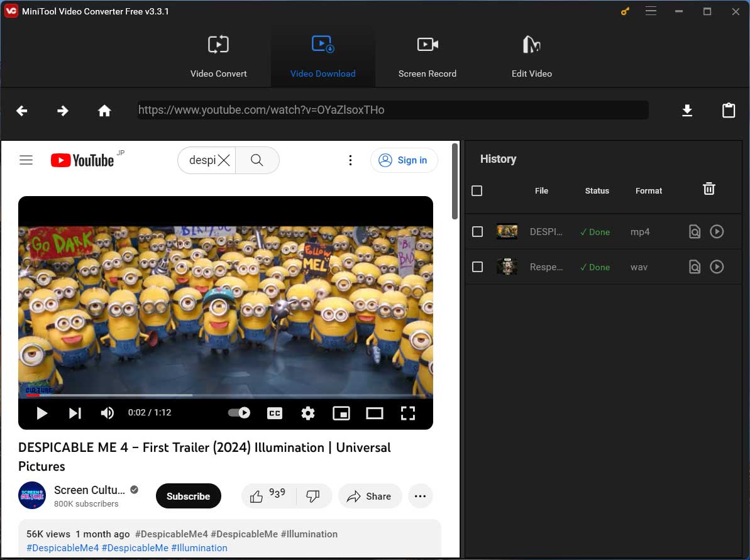Viewport: 750px width, 560px height.
Task: Switch to theater mode
Action: tap(375, 413)
